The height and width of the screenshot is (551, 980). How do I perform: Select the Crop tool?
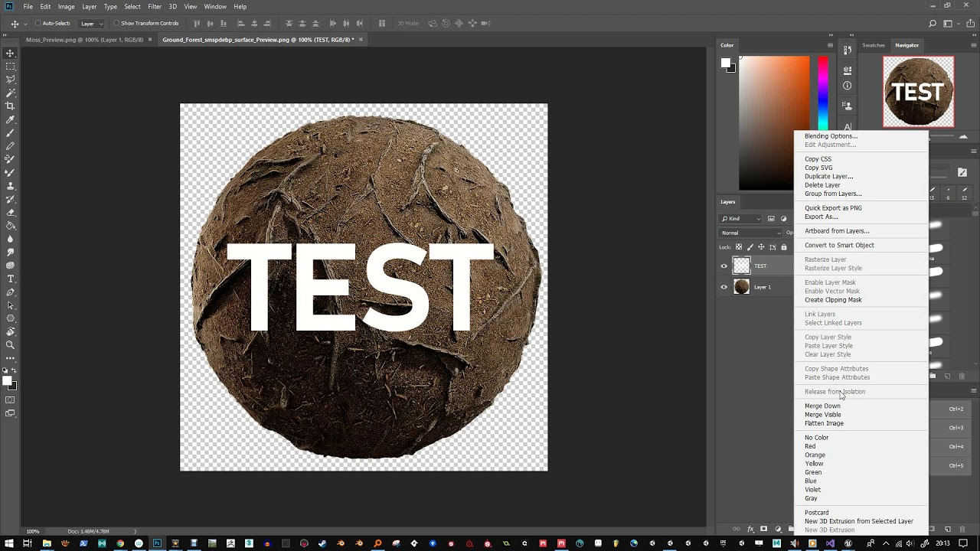10,106
